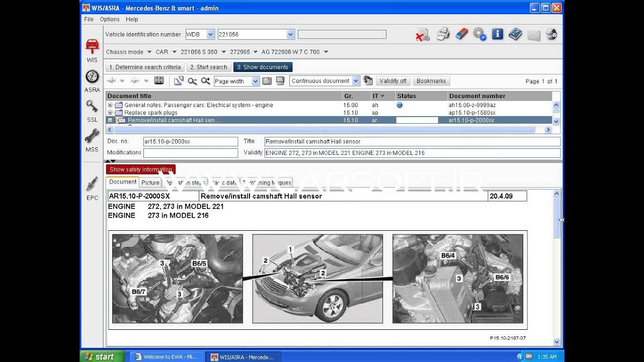Open the help book icon
The image size is (644, 362).
pyautogui.click(x=516, y=34)
